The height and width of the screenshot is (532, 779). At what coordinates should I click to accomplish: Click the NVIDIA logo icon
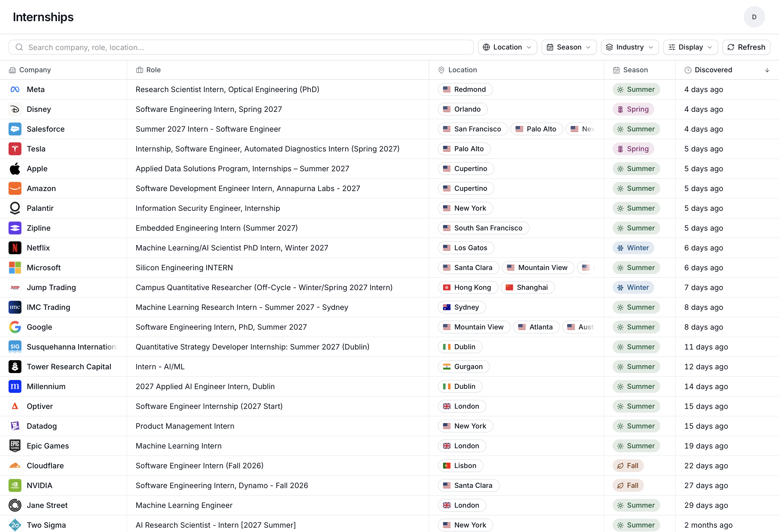tap(15, 485)
